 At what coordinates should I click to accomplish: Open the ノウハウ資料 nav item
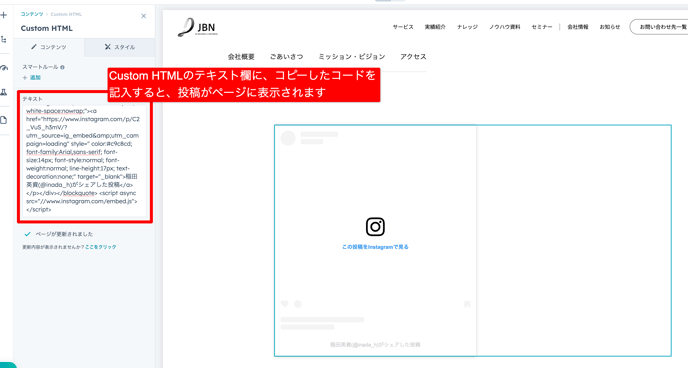505,27
